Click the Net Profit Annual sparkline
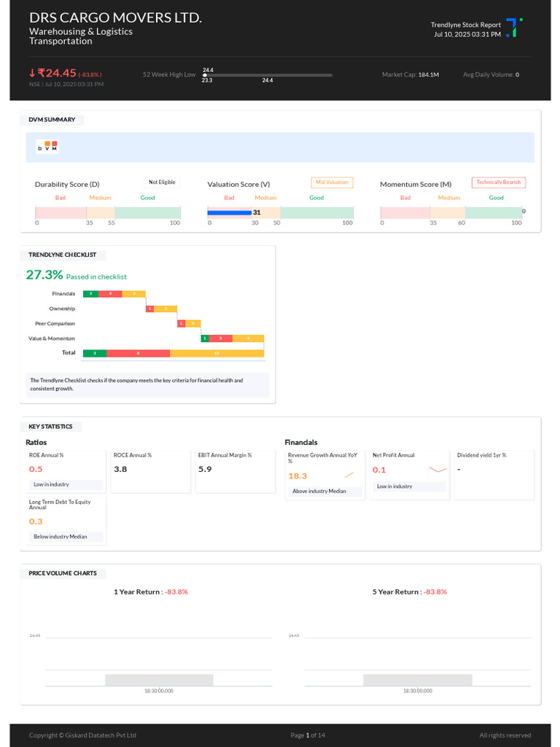The height and width of the screenshot is (747, 560). point(437,470)
